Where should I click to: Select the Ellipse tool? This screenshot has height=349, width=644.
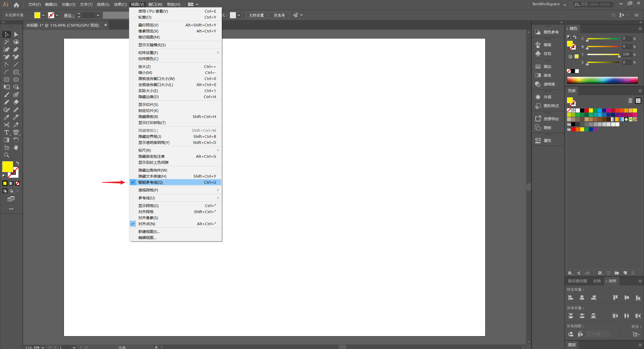(x=16, y=80)
